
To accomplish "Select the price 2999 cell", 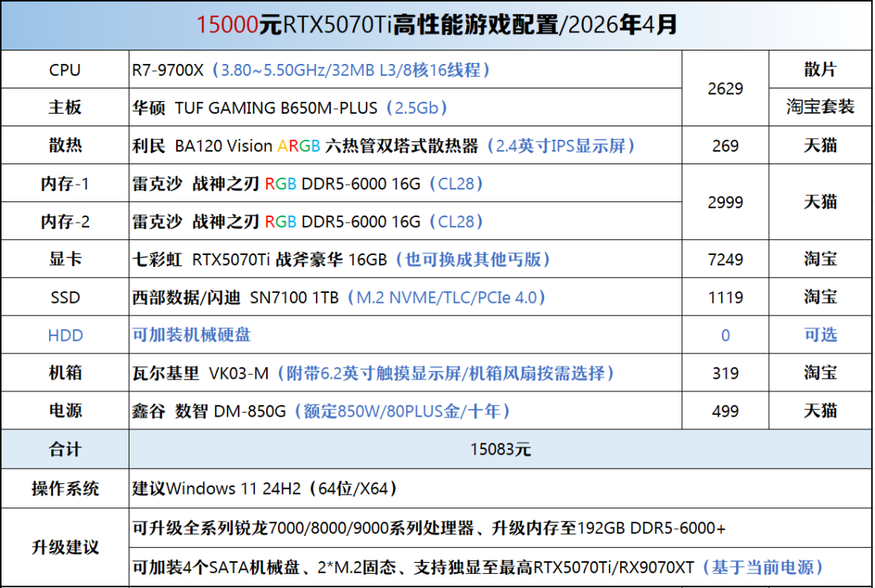I will [x=726, y=202].
